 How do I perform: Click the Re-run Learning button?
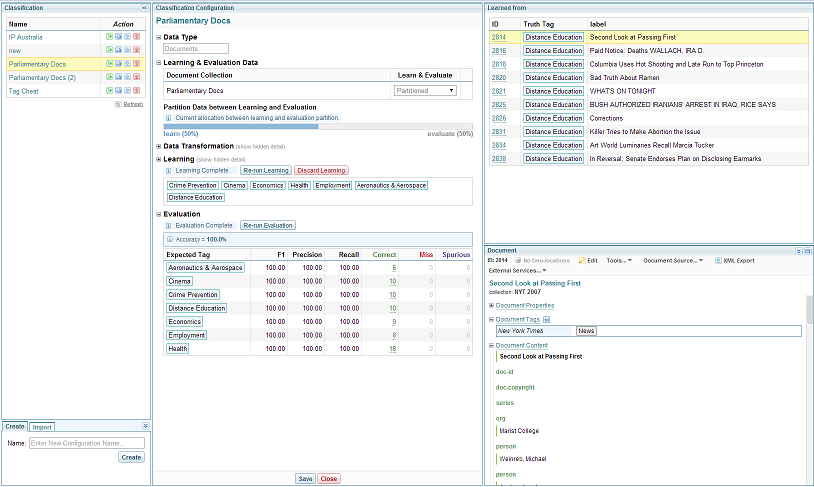coord(265,170)
